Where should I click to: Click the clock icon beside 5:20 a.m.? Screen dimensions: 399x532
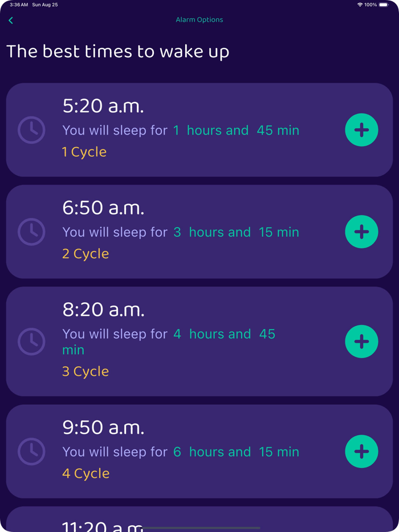31,130
